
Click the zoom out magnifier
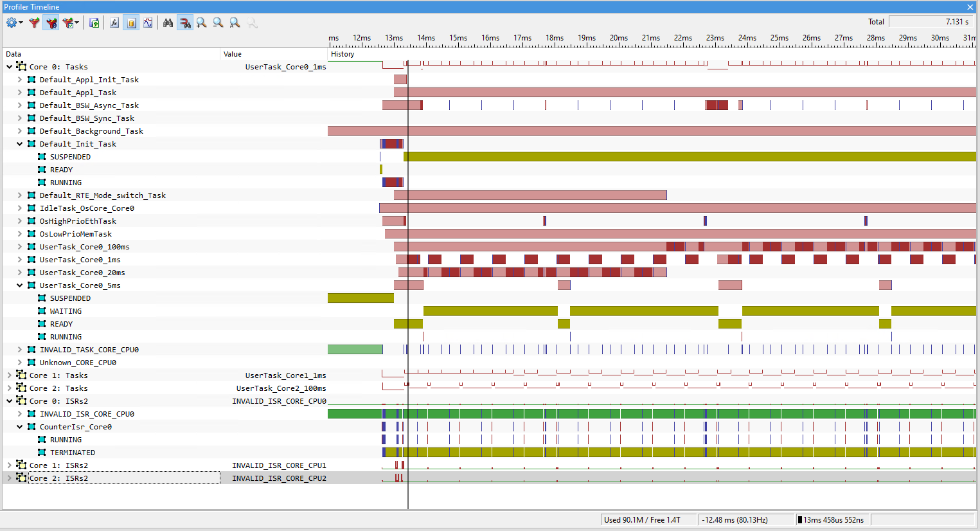tap(218, 22)
